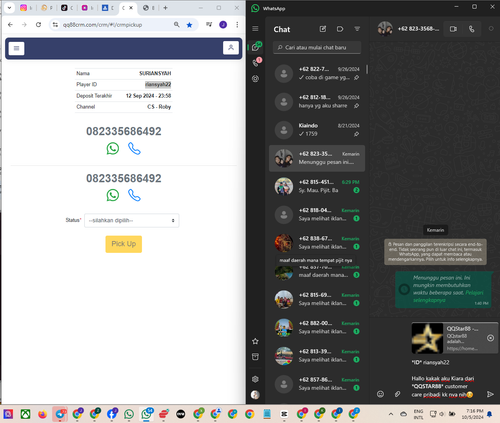
Task: Open chat +62 815-451 'Sy. Mau. Pijit'
Action: coord(317,186)
